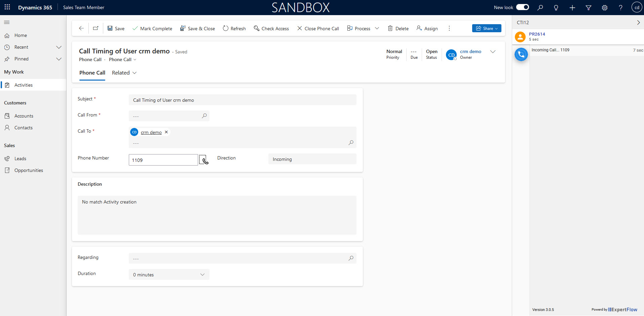Remove crm demo from Call To field
This screenshot has height=316, width=644.
coord(166,132)
